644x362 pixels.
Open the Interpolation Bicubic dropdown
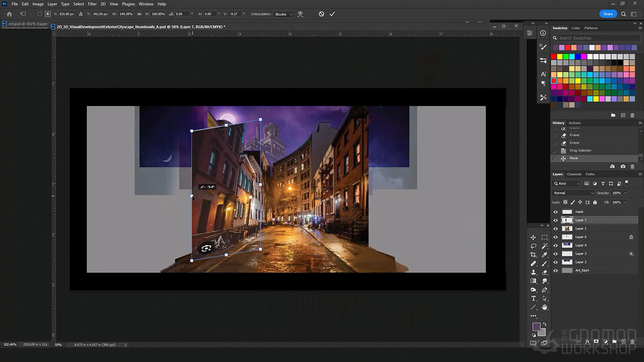(283, 14)
